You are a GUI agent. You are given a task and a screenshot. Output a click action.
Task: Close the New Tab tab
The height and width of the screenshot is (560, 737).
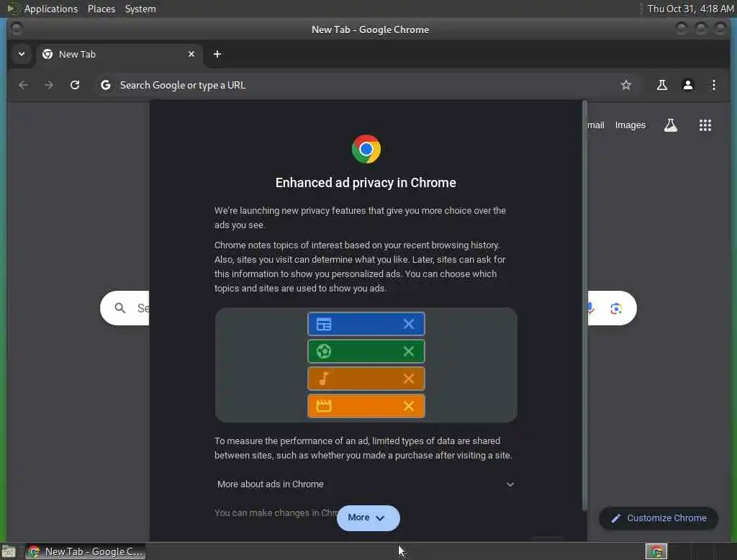(x=191, y=54)
